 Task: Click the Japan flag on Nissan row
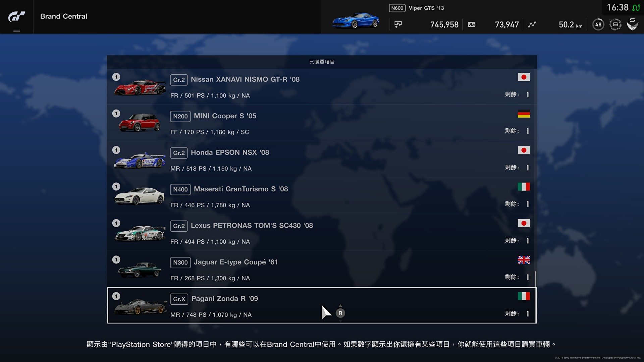524,77
